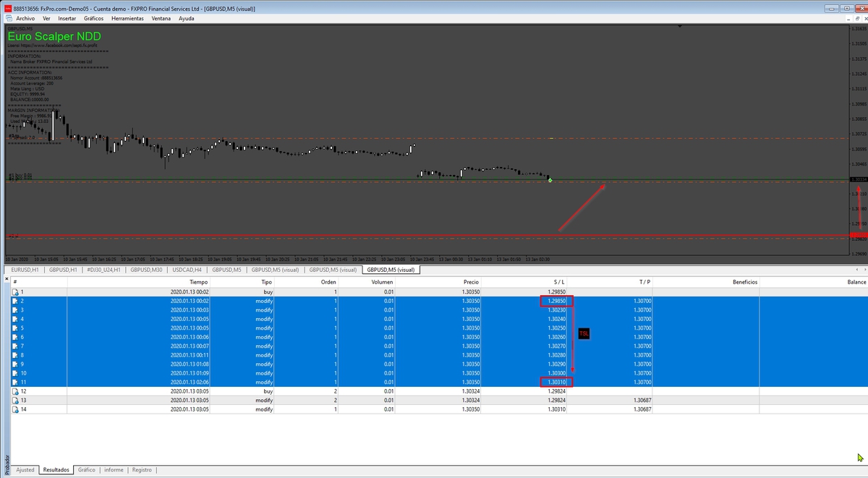Click the modify icon in row 10
868x478 pixels.
coord(16,373)
